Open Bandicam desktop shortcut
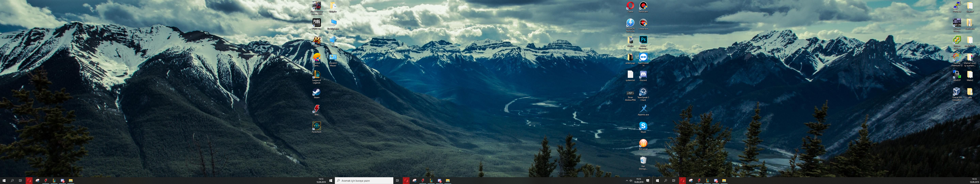 point(643,7)
